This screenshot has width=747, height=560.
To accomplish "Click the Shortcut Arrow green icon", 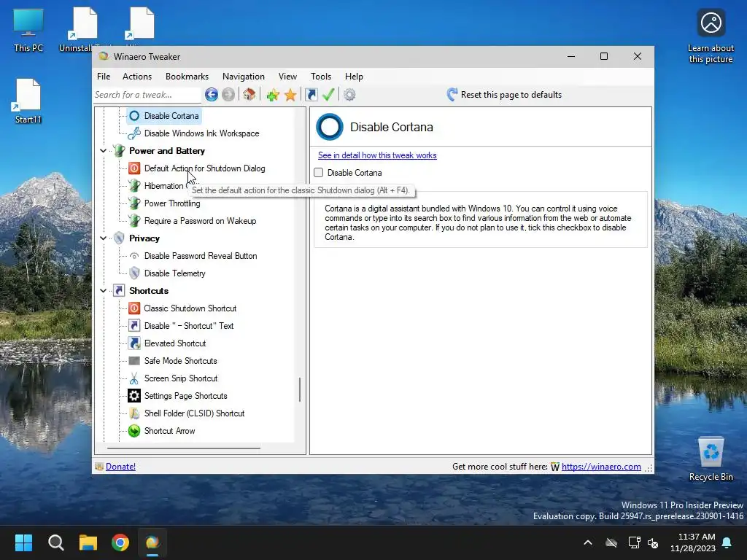I will click(134, 431).
